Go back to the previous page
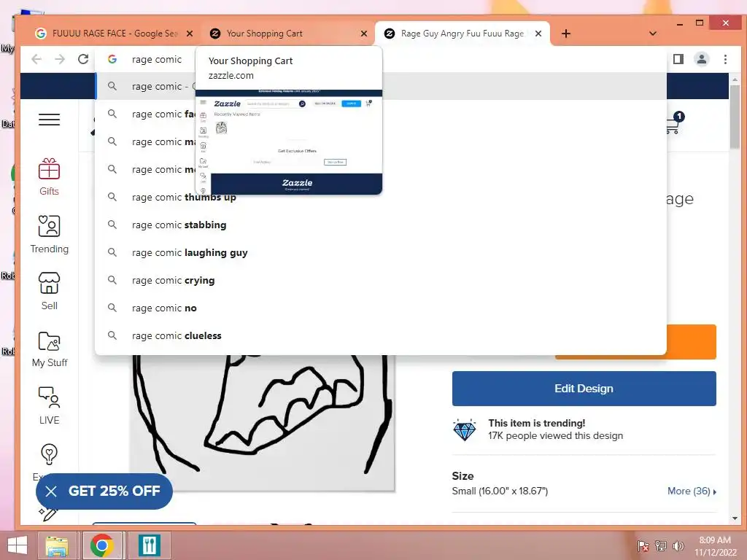The image size is (747, 560). [36, 59]
